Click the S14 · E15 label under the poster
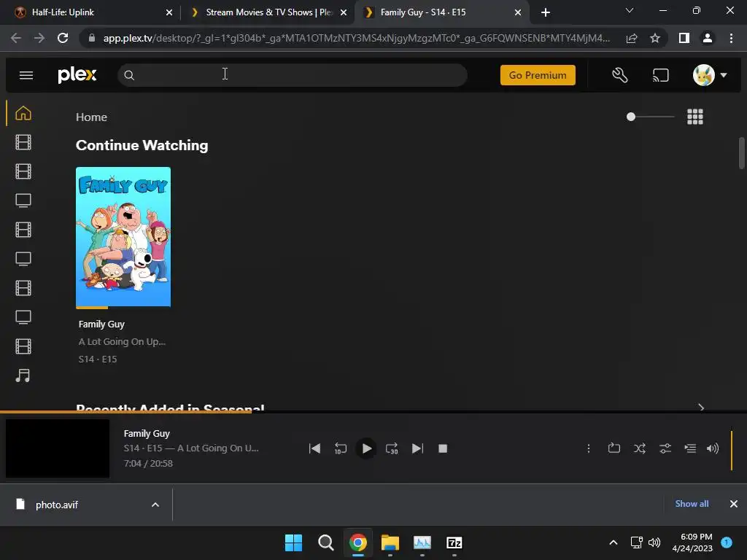This screenshot has width=747, height=560. [x=98, y=359]
